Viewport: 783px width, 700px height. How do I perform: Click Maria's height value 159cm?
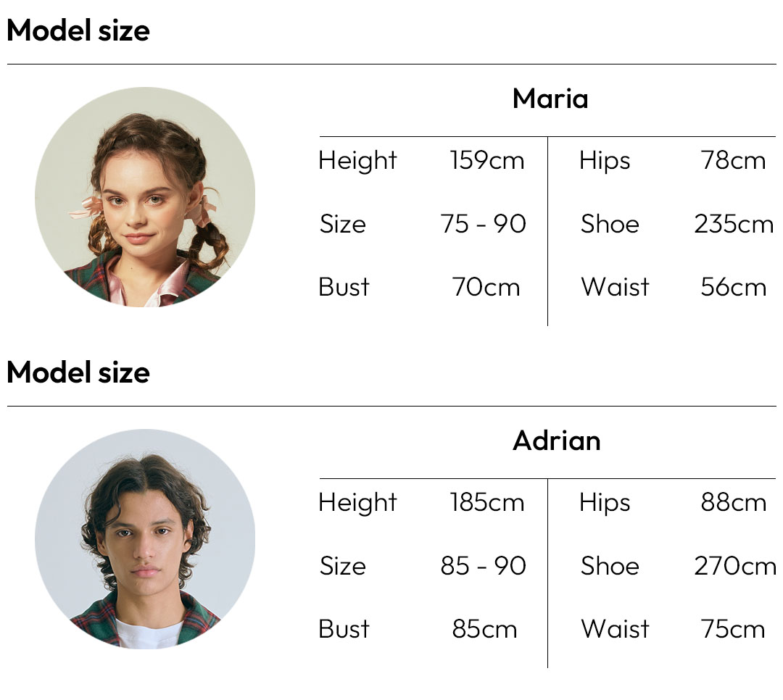487,160
